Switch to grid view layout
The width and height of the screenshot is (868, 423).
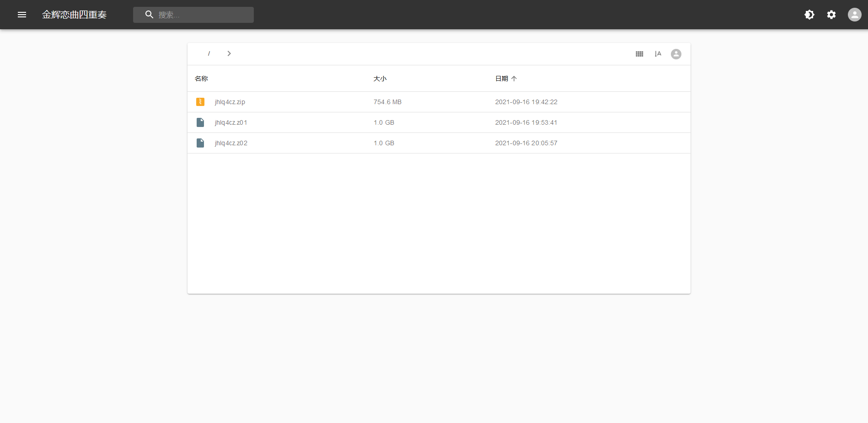[x=639, y=54]
